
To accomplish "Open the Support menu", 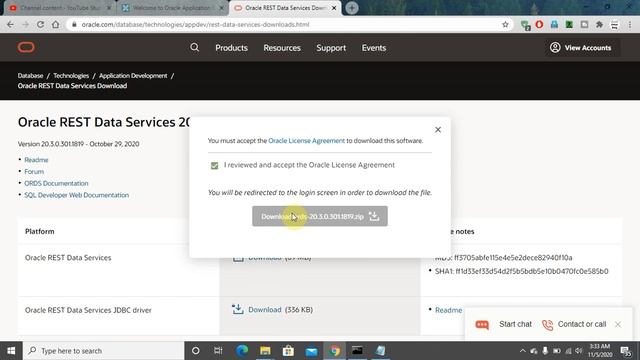I will pyautogui.click(x=331, y=48).
